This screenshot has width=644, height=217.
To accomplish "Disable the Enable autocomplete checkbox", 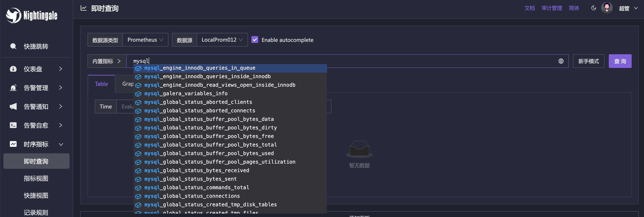I will pos(255,40).
